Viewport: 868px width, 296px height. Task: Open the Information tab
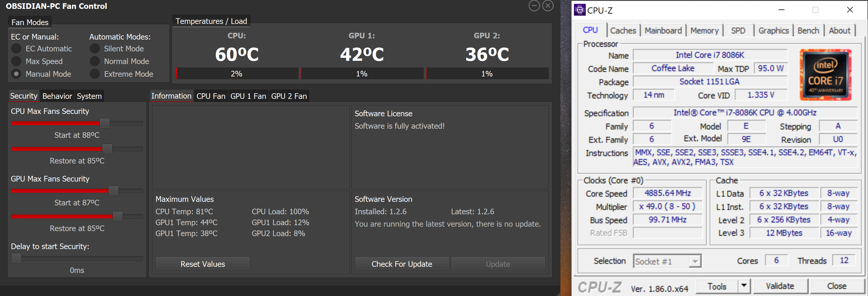pos(171,96)
